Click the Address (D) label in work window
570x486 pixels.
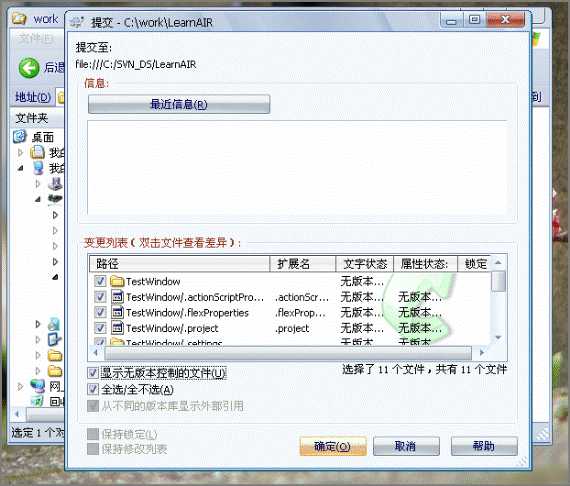pyautogui.click(x=33, y=97)
